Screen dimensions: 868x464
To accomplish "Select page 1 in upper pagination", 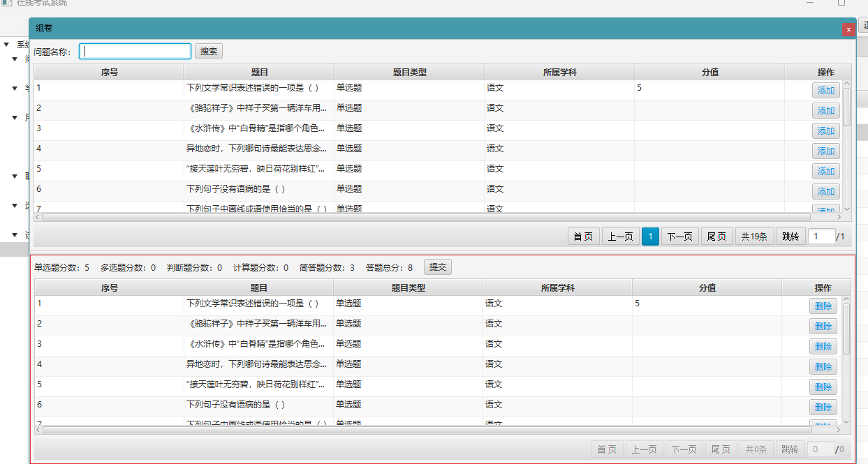I will pos(650,237).
